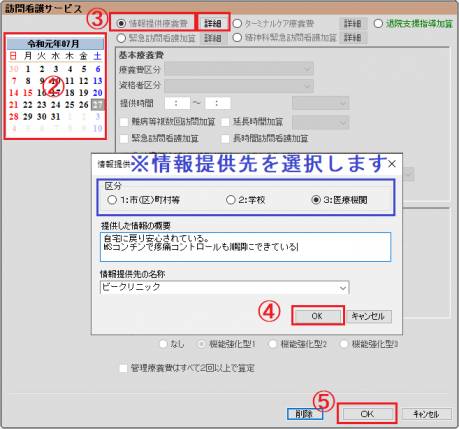Viewport: 459px width, 429px height.
Task: Click 詳細 button next to 情報提供療養費
Action: [213, 23]
